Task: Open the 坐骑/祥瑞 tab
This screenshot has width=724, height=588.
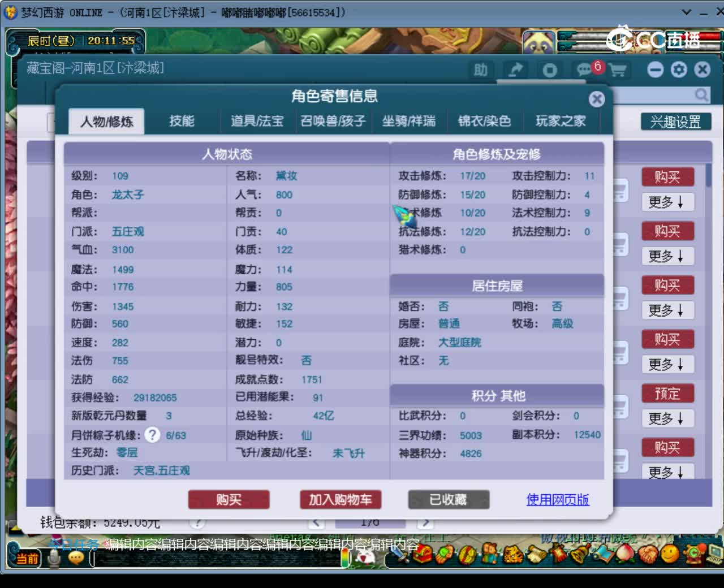Action: [x=408, y=121]
